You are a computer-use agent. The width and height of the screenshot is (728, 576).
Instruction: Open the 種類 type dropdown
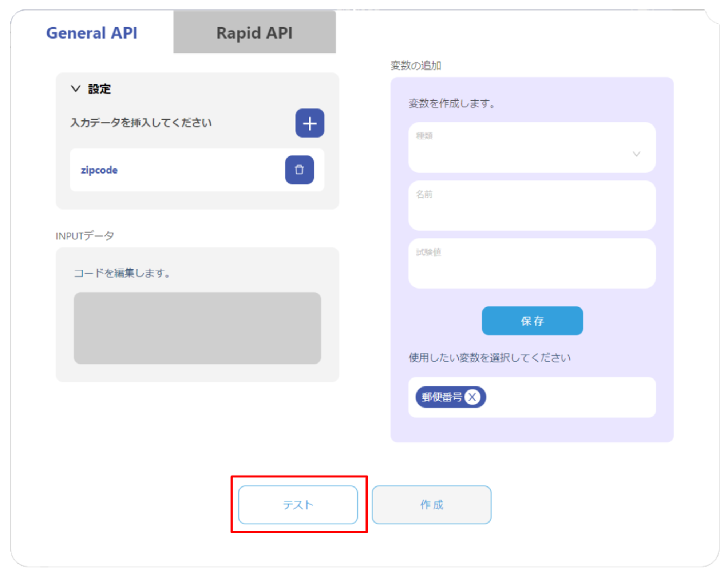click(532, 147)
